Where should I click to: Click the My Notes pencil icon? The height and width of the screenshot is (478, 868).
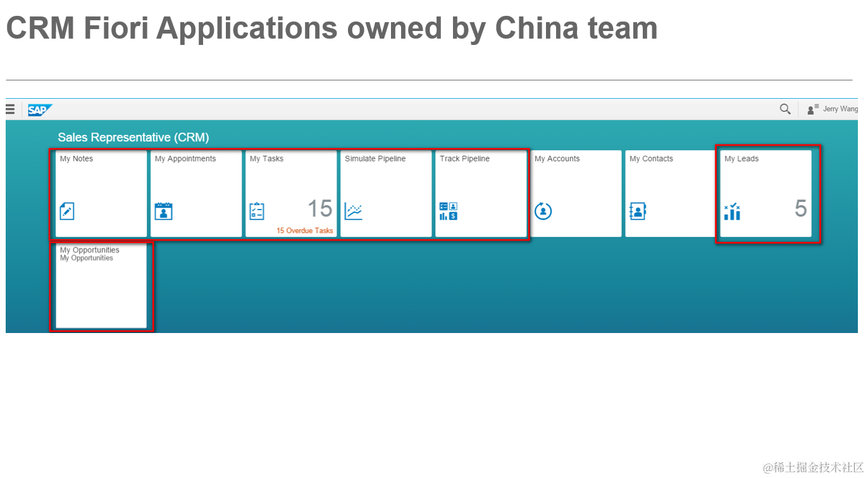(x=67, y=211)
